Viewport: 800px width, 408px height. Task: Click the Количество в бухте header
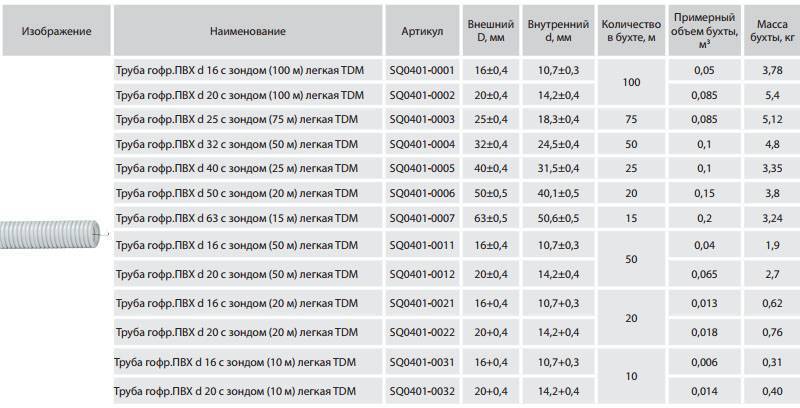(631, 31)
